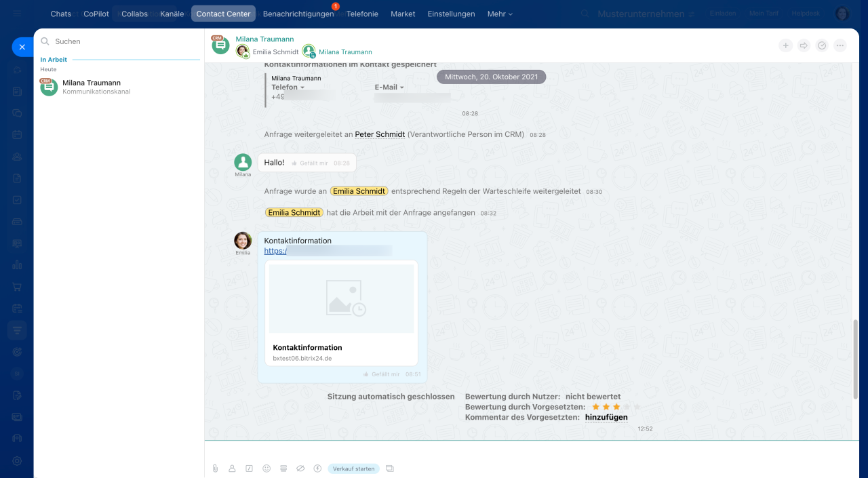Open the CoPilot tab
This screenshot has width=868, height=478.
pyautogui.click(x=96, y=14)
